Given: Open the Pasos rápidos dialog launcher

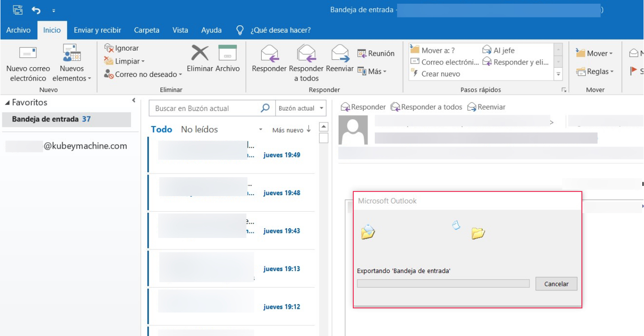Looking at the screenshot, I should [x=564, y=90].
